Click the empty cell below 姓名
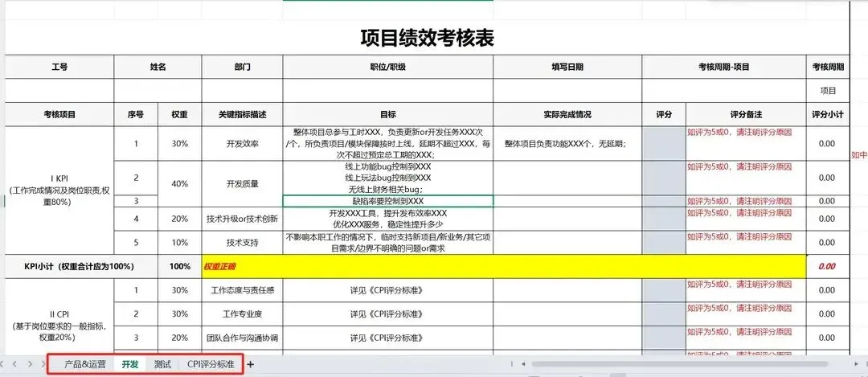Viewport: 868px width, 377px height. click(x=158, y=91)
